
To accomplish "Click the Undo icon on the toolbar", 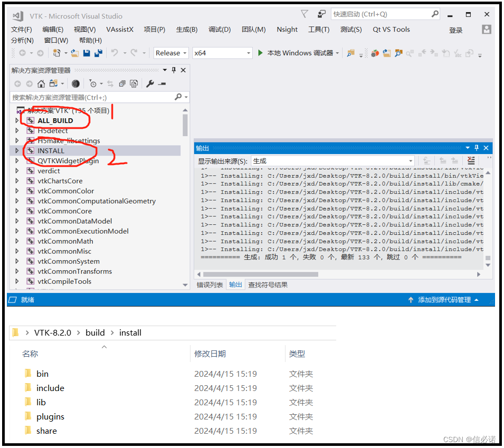I will pyautogui.click(x=115, y=53).
